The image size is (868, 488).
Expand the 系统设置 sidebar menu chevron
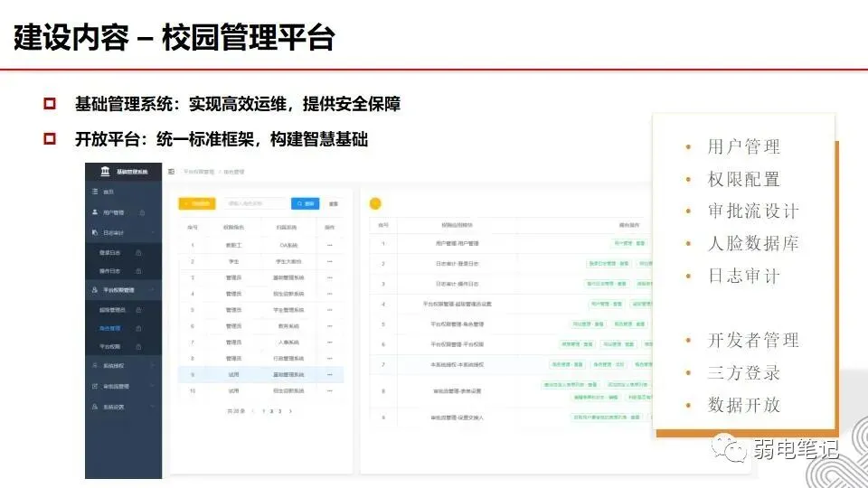pyautogui.click(x=153, y=407)
